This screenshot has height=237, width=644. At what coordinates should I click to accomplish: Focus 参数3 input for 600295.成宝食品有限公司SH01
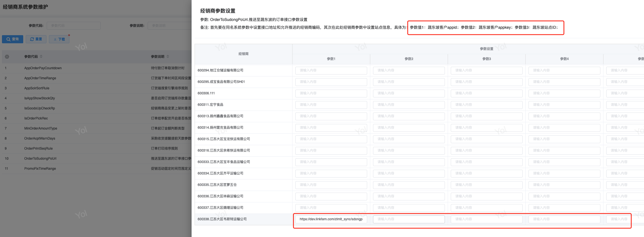487,82
